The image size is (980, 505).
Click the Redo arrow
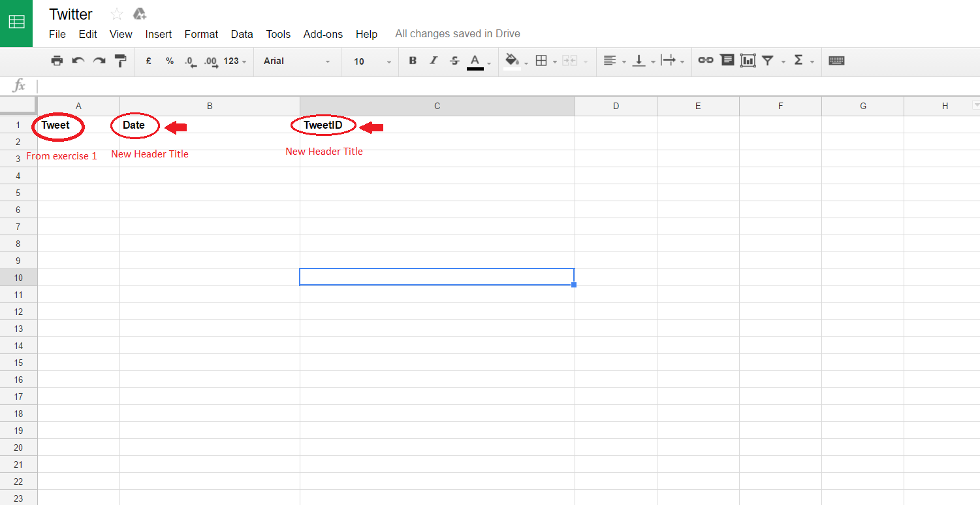99,61
